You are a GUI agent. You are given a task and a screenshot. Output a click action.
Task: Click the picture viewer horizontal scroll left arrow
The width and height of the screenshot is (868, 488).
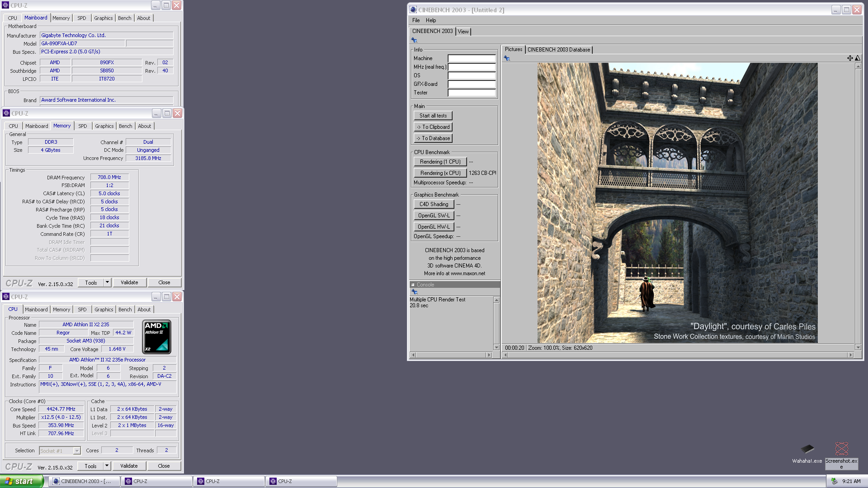click(505, 355)
